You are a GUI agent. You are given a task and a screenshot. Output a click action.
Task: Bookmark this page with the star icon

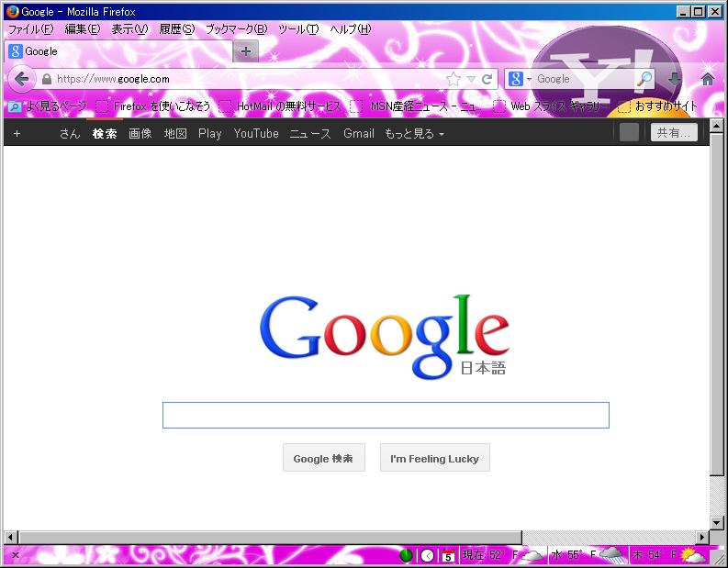(x=454, y=79)
